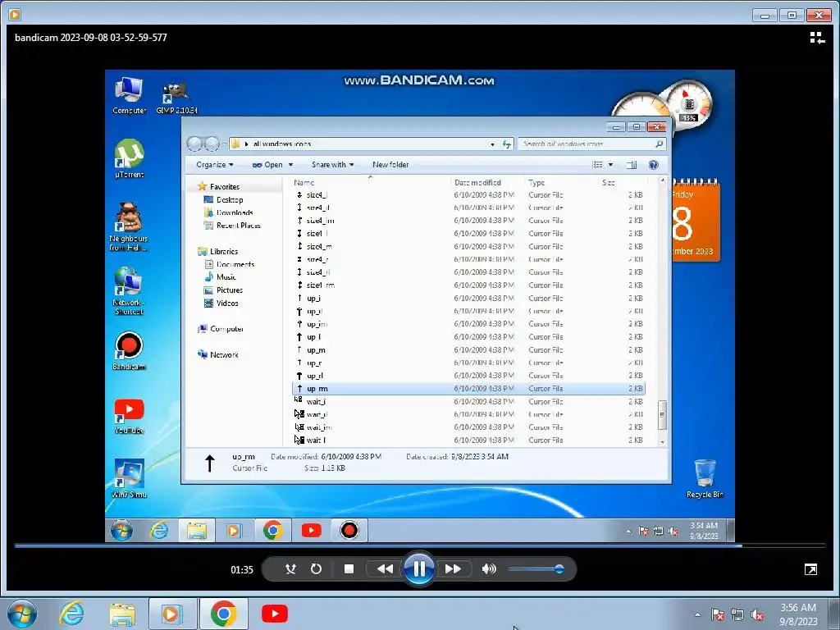Stop the video playback
The height and width of the screenshot is (630, 840).
coord(349,569)
